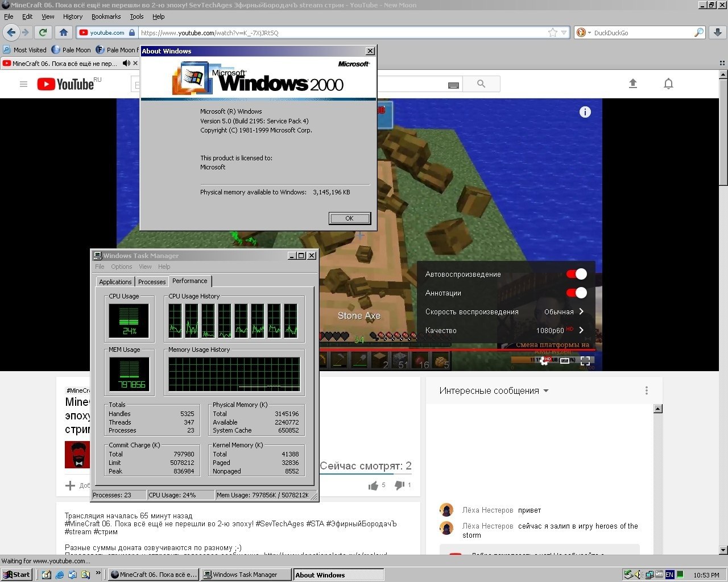Switch the player to theater mode

click(x=565, y=360)
